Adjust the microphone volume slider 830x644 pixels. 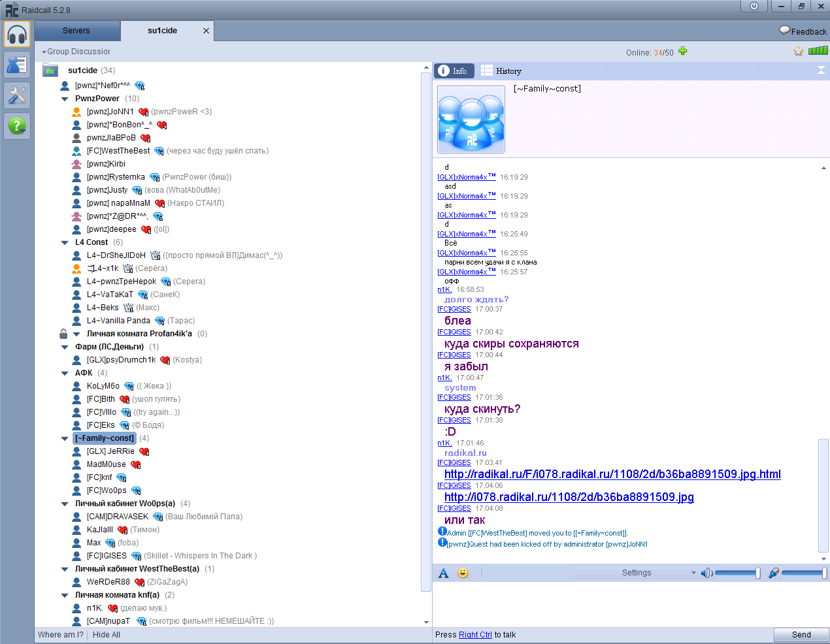tap(804, 573)
